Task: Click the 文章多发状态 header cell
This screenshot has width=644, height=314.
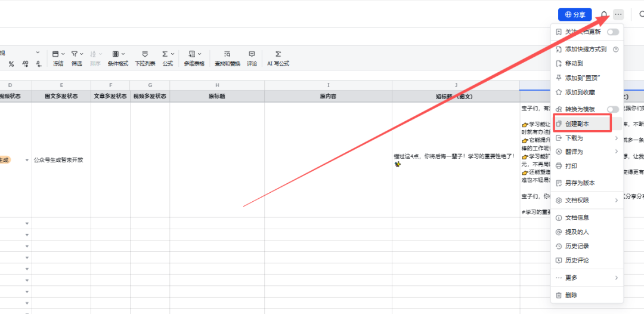Action: [110, 96]
